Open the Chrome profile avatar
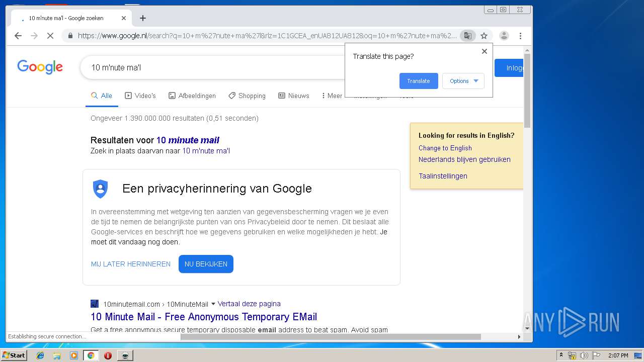The width and height of the screenshot is (644, 362). [x=504, y=36]
